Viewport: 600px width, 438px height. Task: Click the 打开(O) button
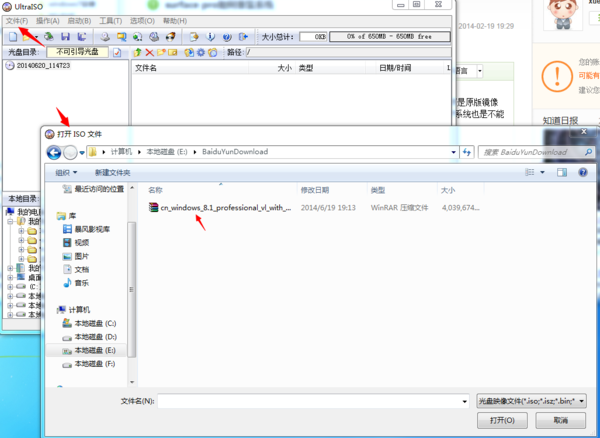(x=502, y=420)
